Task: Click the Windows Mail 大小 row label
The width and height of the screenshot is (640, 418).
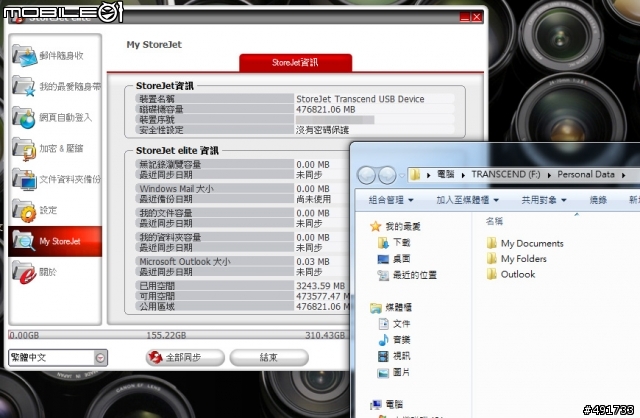Action: coord(176,189)
